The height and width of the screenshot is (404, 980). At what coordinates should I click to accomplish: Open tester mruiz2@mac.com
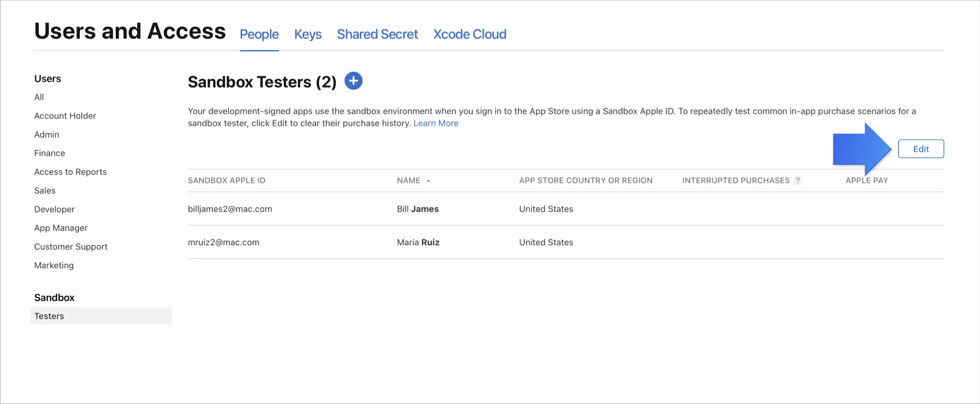[x=223, y=242]
